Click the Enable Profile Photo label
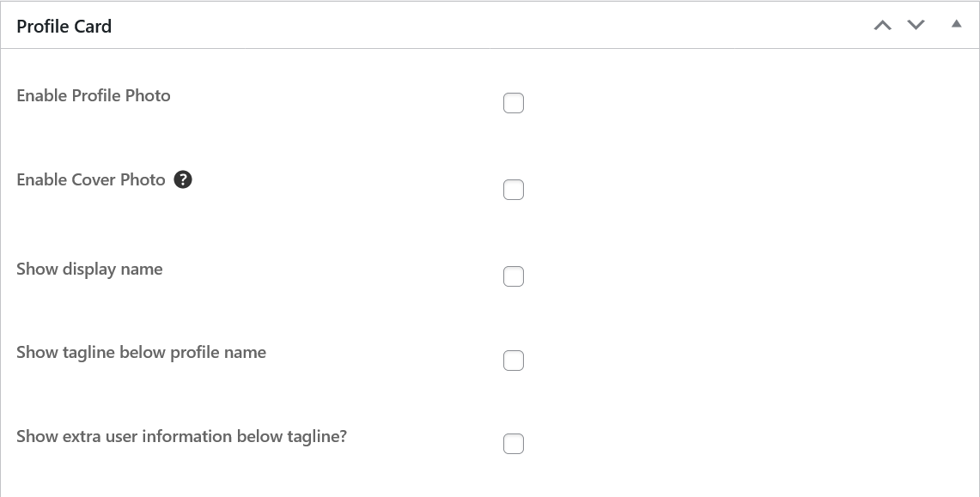980x497 pixels. pyautogui.click(x=93, y=95)
